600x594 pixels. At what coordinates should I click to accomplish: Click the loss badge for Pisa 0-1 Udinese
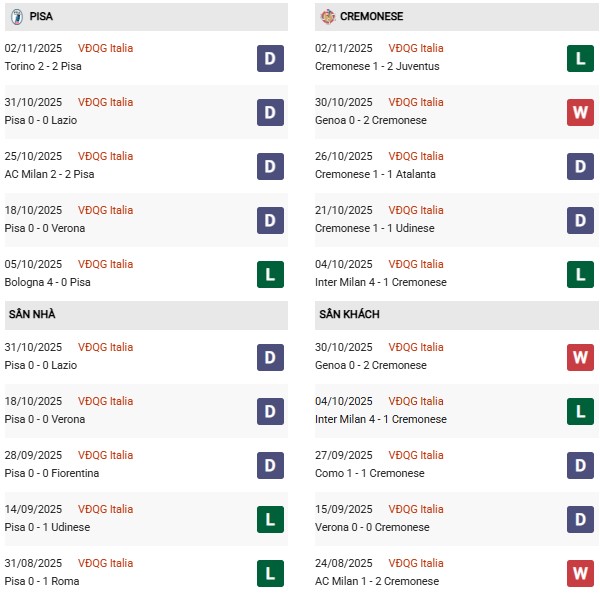point(270,520)
